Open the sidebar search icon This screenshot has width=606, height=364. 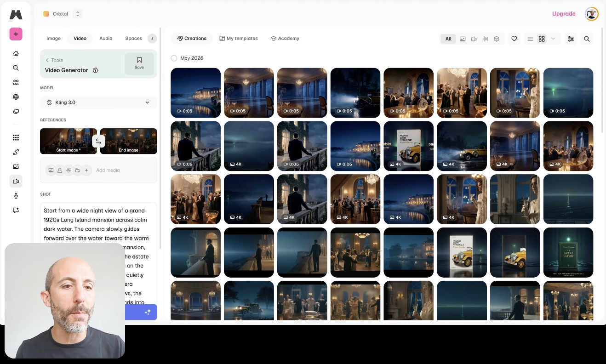point(16,68)
